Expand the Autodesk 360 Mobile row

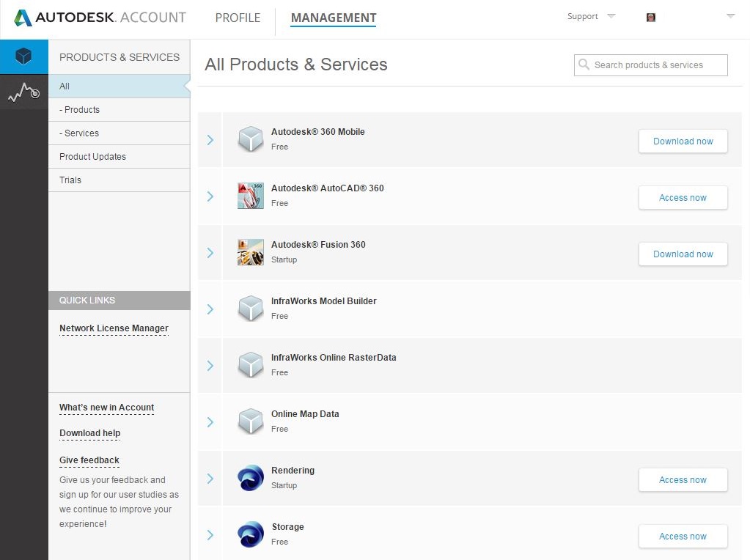coord(210,140)
